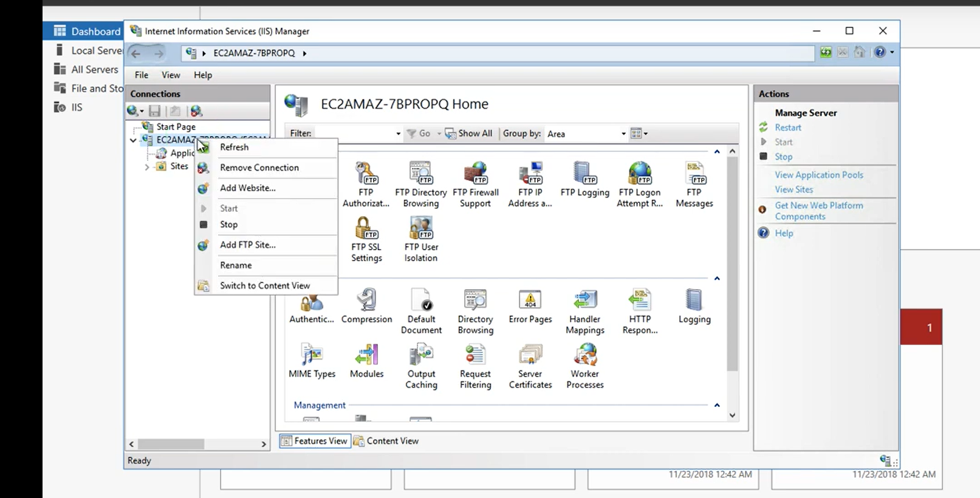Open FTP Firewall Support feature
The image size is (980, 498).
click(x=475, y=185)
